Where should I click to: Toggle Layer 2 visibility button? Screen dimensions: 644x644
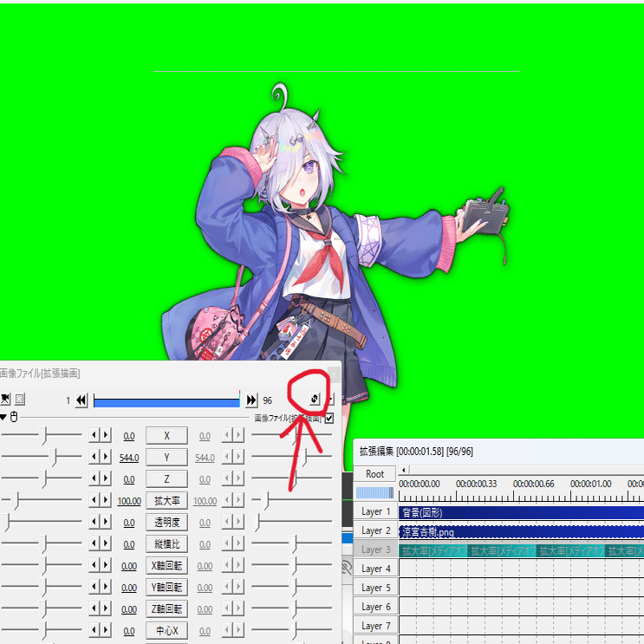tap(375, 530)
